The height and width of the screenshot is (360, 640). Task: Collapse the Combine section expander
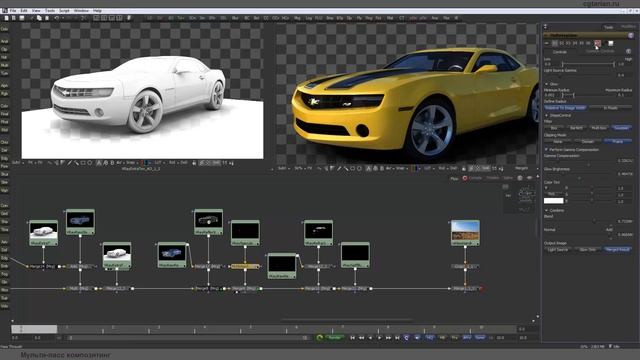(x=547, y=210)
